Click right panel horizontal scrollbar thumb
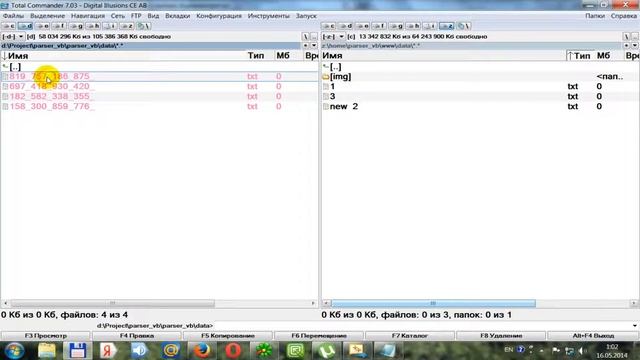 (x=433, y=303)
